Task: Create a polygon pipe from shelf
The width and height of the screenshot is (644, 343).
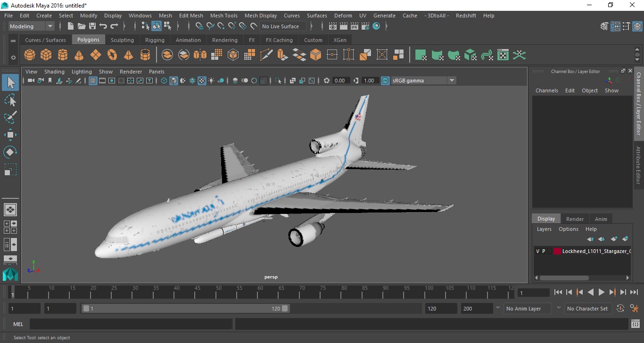Action: pyautogui.click(x=145, y=55)
